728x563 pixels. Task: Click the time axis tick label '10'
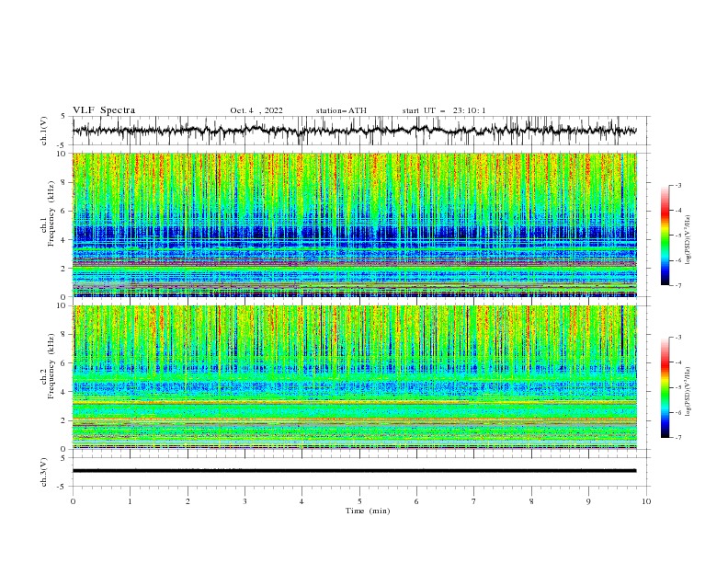click(x=646, y=501)
